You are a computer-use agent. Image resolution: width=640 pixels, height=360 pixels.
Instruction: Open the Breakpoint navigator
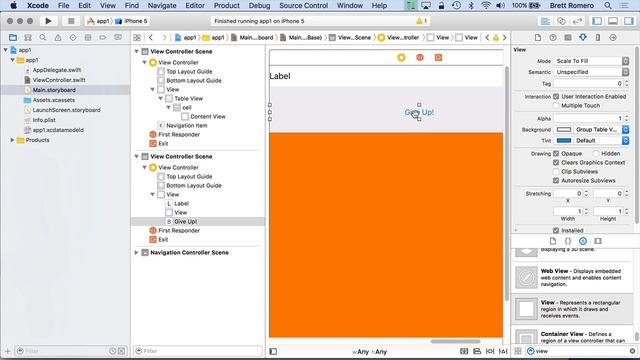(103, 38)
